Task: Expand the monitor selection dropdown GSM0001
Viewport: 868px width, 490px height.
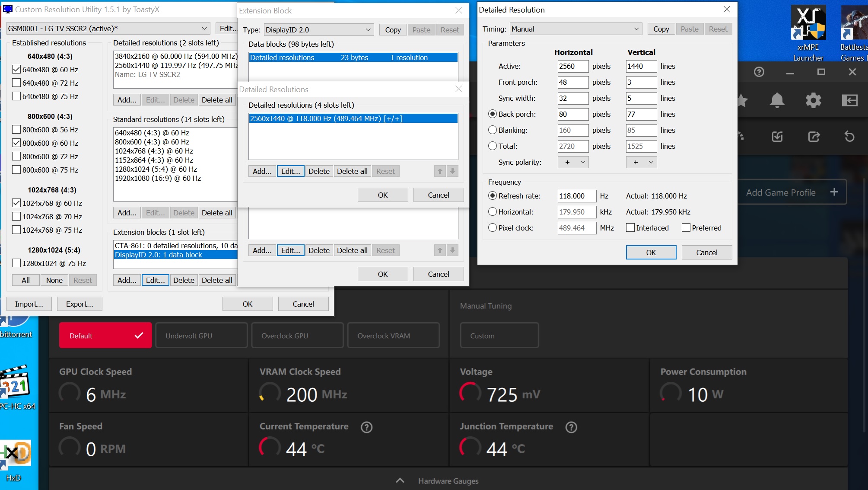Action: coord(108,29)
